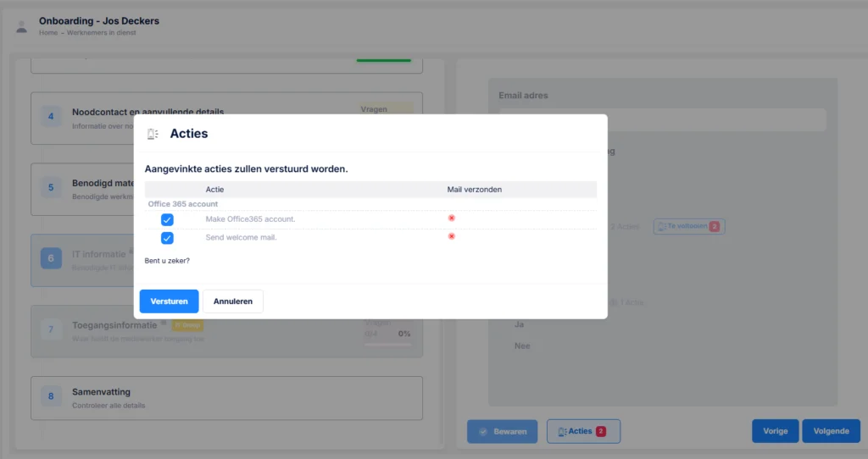The height and width of the screenshot is (459, 868).
Task: Click the step 4 number badge
Action: coord(51,117)
